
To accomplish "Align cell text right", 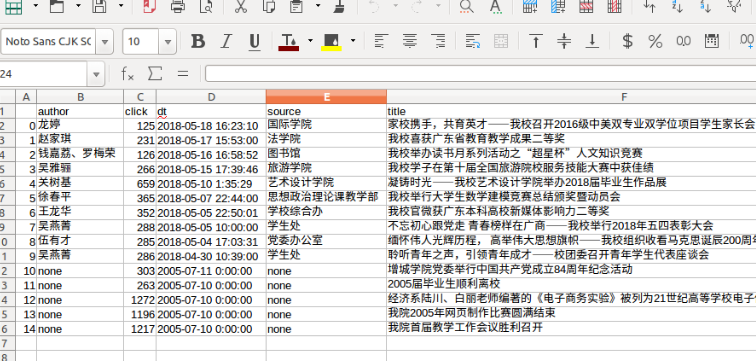I will click(x=437, y=41).
